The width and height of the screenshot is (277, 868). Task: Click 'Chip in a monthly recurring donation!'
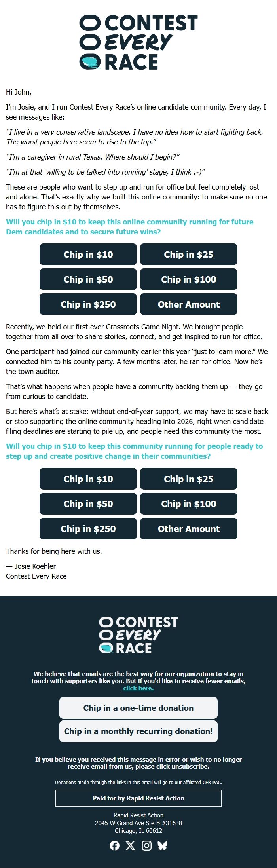coord(138,731)
